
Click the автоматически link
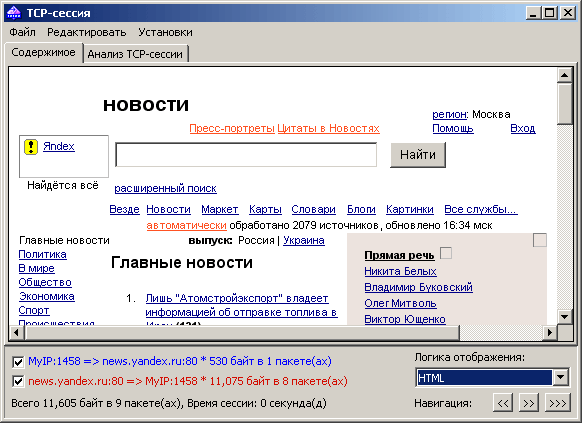[186, 225]
